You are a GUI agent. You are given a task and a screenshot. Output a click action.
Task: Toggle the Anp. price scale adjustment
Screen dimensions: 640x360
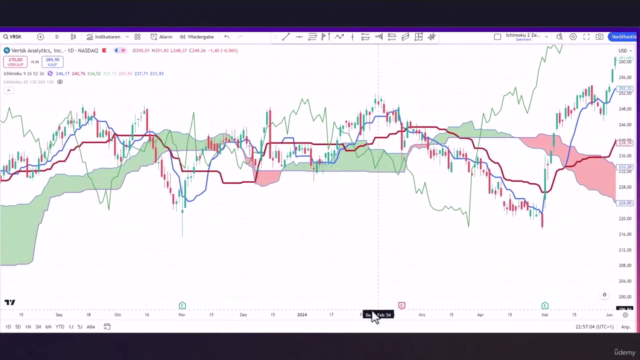625,327
